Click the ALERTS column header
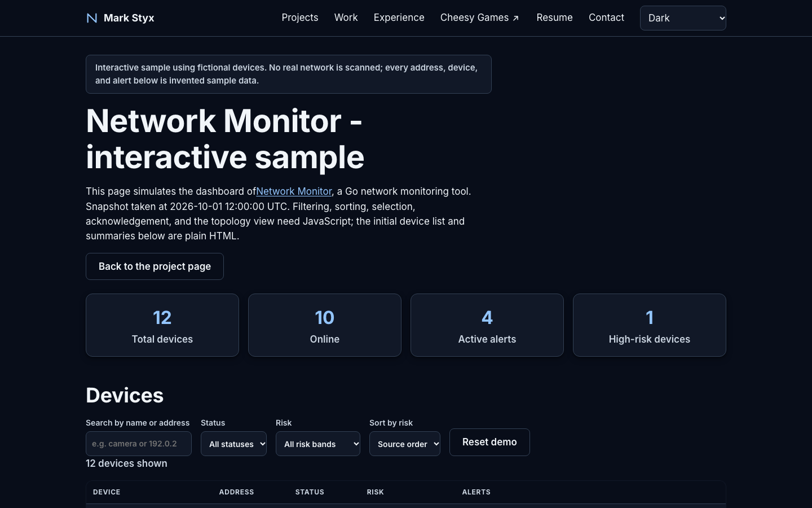Image resolution: width=812 pixels, height=508 pixels. point(476,492)
